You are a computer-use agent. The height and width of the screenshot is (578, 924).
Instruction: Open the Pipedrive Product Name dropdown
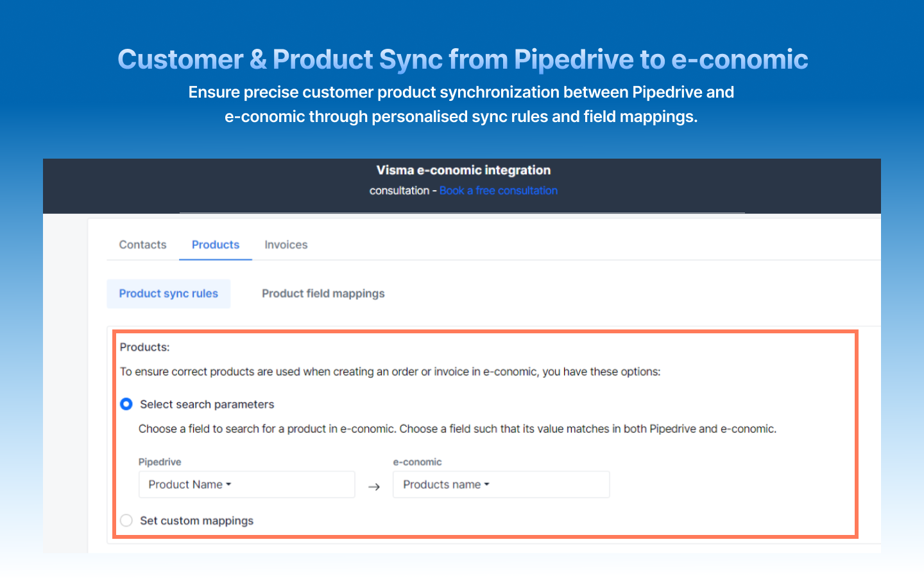coord(246,484)
